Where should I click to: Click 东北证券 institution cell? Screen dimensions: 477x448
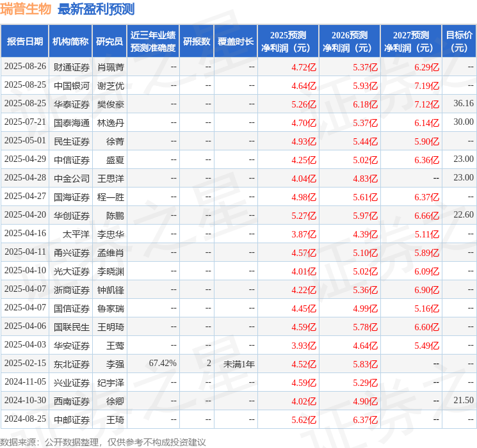click(72, 364)
